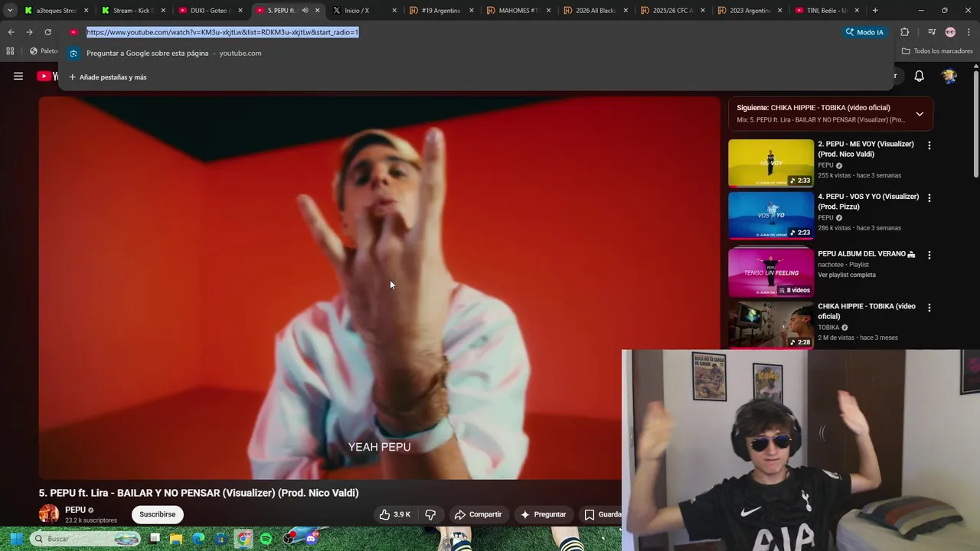Open Chrome extensions puzzle icon

904,32
